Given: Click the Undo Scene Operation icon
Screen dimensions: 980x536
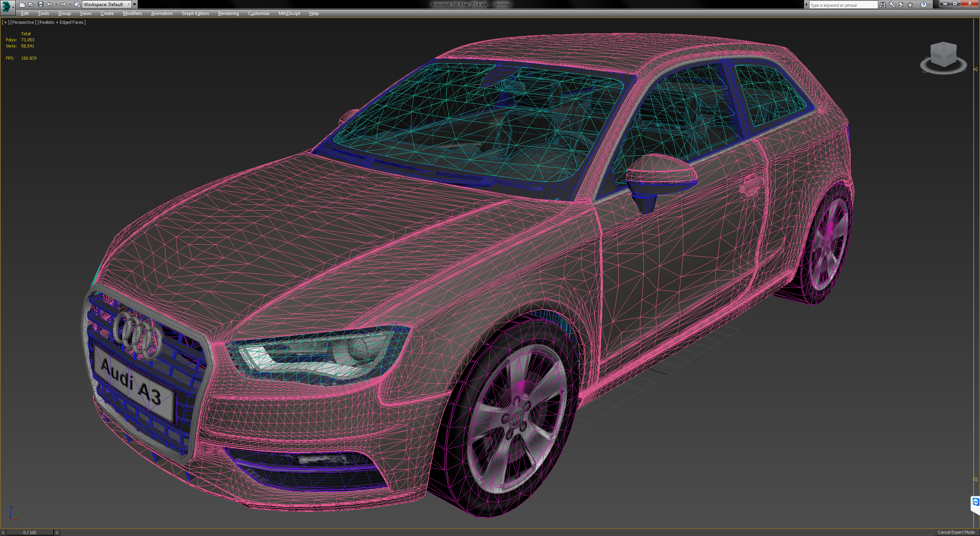Looking at the screenshot, I should [x=49, y=5].
